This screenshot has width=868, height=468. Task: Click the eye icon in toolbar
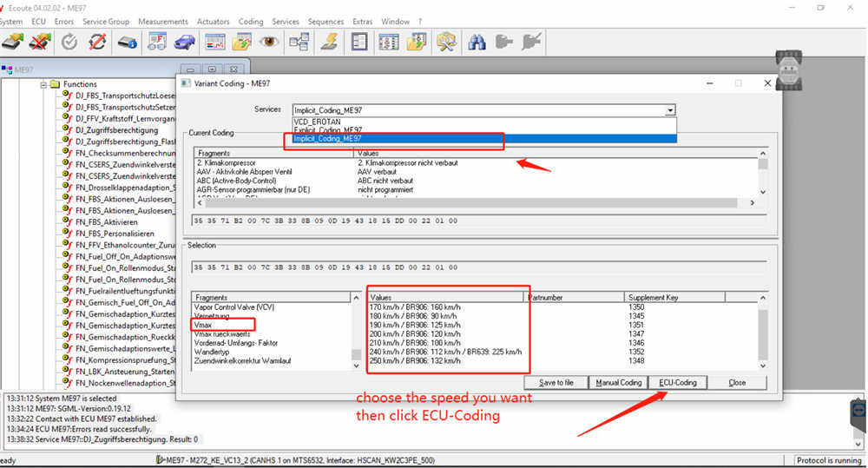(x=269, y=41)
